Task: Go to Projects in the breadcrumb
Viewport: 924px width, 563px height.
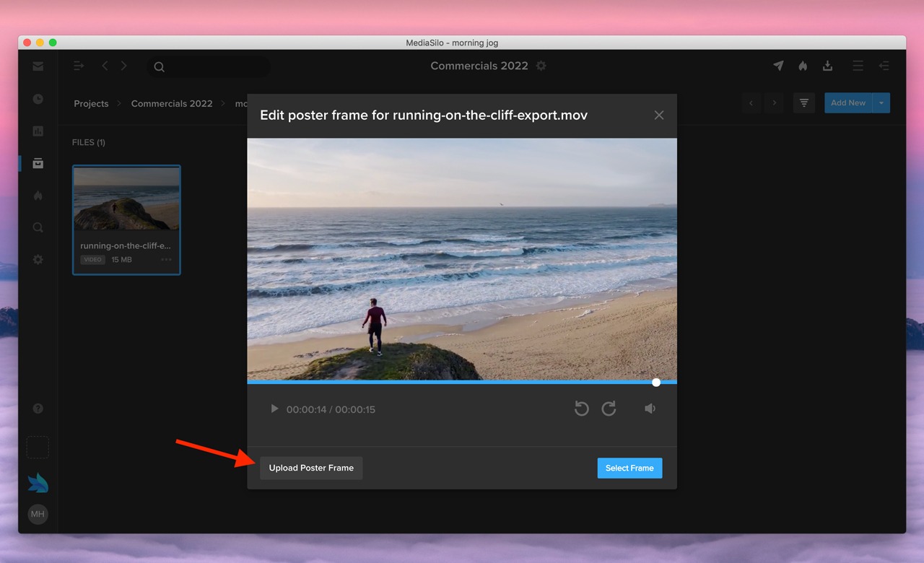Action: tap(91, 103)
